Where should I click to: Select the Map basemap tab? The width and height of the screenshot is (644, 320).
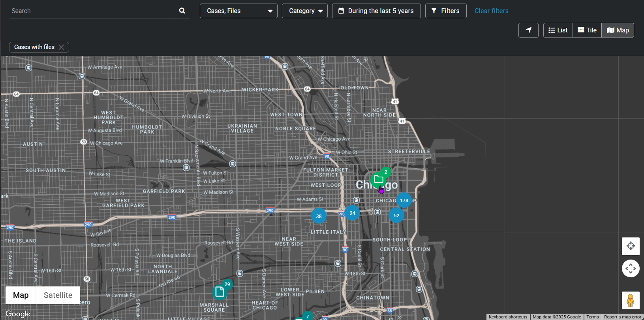pyautogui.click(x=21, y=295)
